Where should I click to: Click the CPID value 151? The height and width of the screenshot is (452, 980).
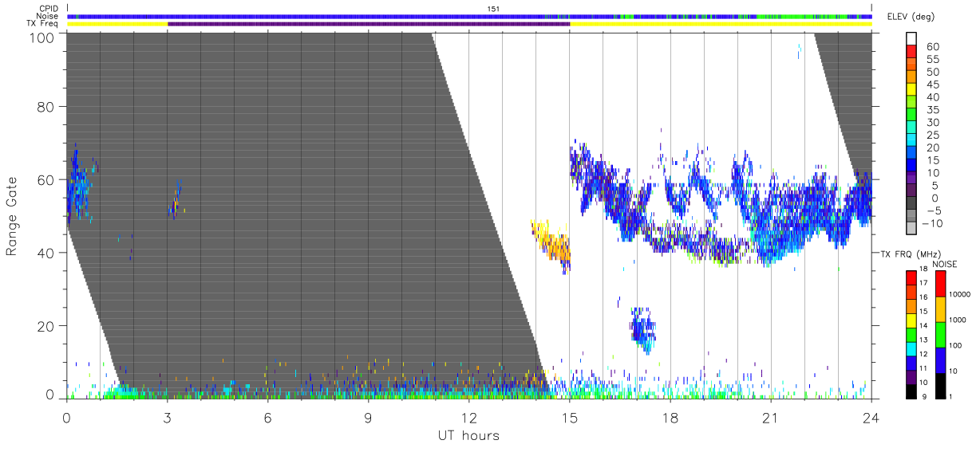pos(492,9)
